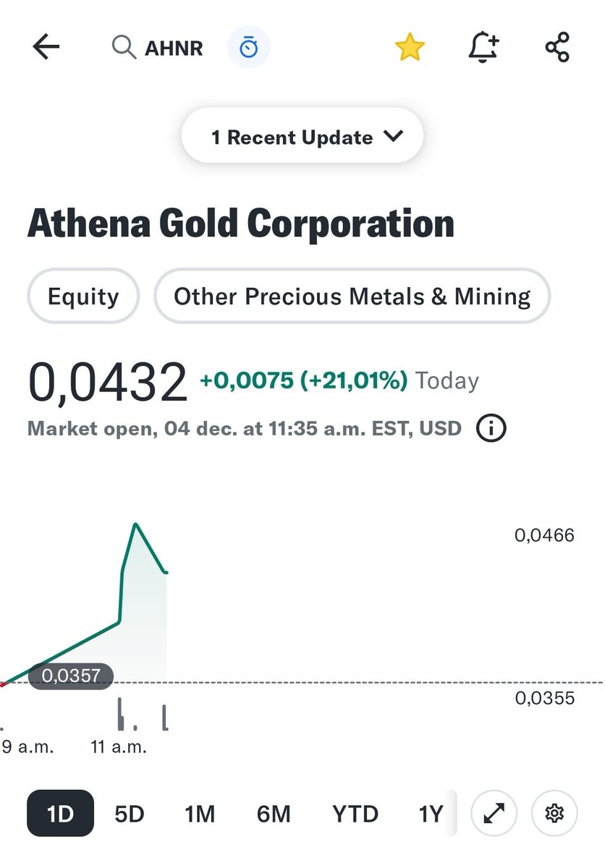Open chart settings gear icon
The image size is (605, 868).
click(554, 814)
